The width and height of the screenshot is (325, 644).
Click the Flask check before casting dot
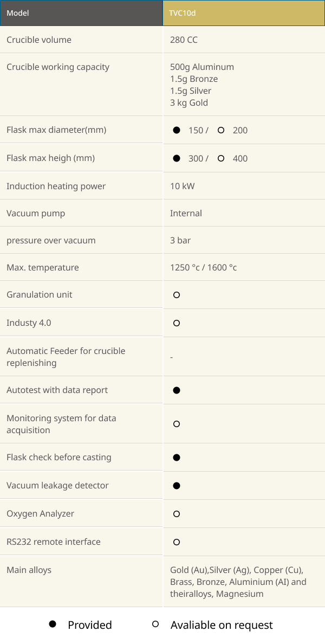pos(177,458)
